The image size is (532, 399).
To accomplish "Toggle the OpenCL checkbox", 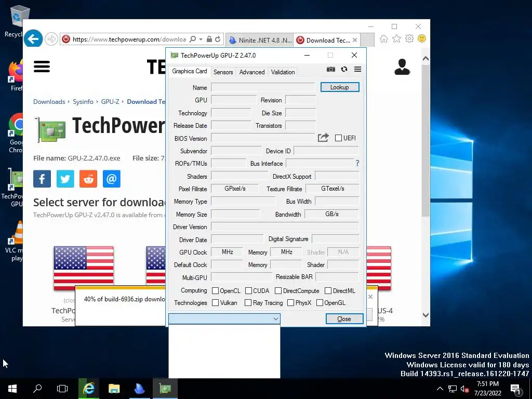I will pyautogui.click(x=215, y=290).
